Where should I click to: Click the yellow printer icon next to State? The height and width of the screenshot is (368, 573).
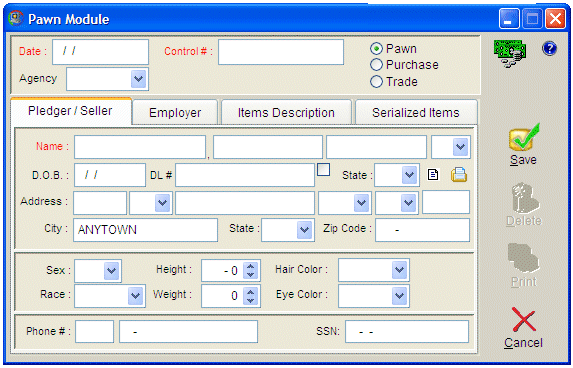(x=459, y=175)
